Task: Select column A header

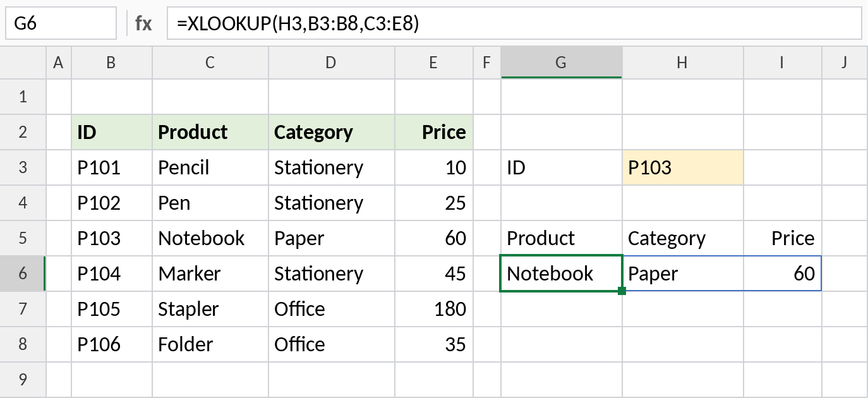Action: pyautogui.click(x=59, y=62)
